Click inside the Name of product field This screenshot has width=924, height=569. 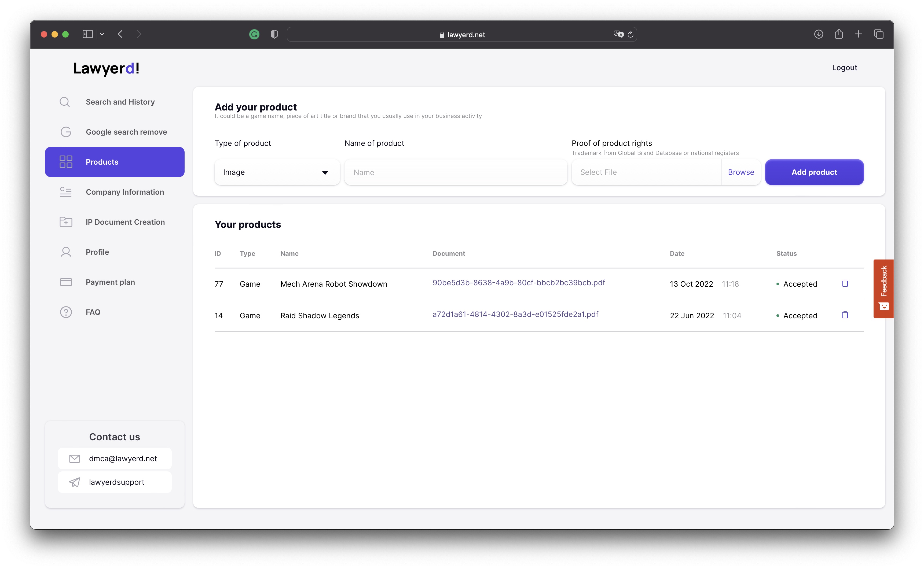[x=455, y=172]
